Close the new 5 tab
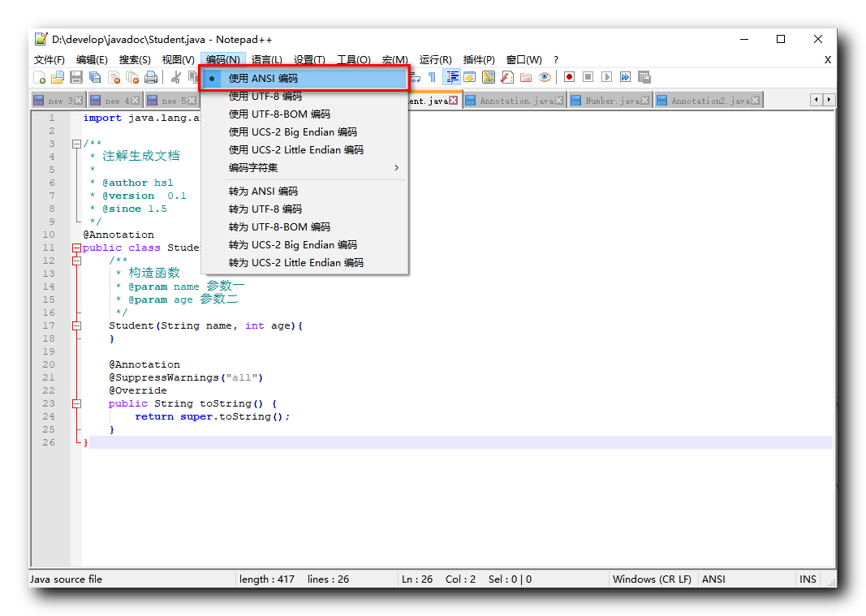Screen dimensions: 866x616 (192, 101)
